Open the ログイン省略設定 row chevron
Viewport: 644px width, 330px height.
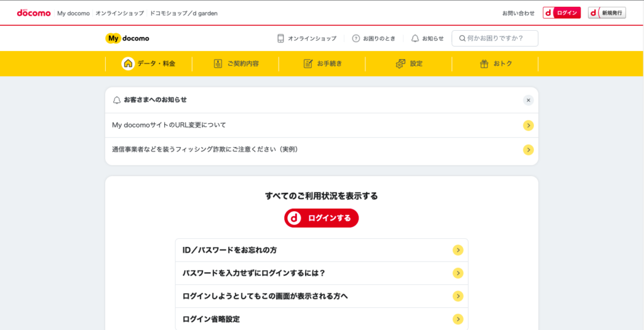pyautogui.click(x=458, y=319)
